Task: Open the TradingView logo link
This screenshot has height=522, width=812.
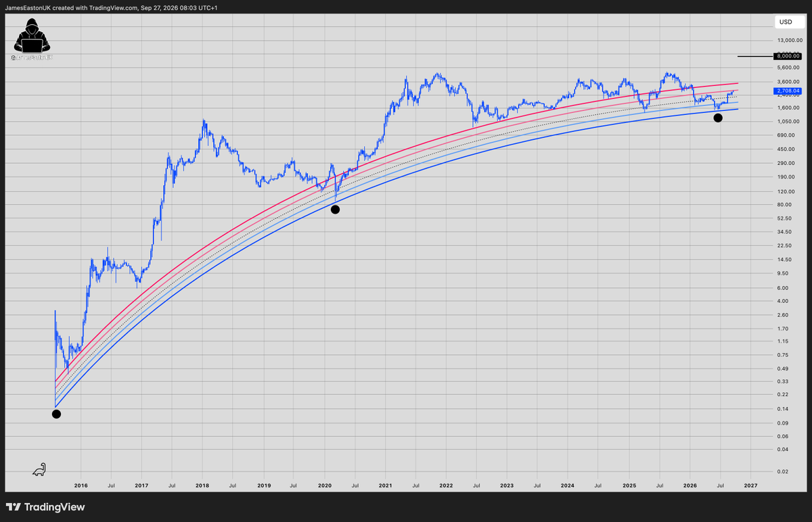Action: point(45,507)
